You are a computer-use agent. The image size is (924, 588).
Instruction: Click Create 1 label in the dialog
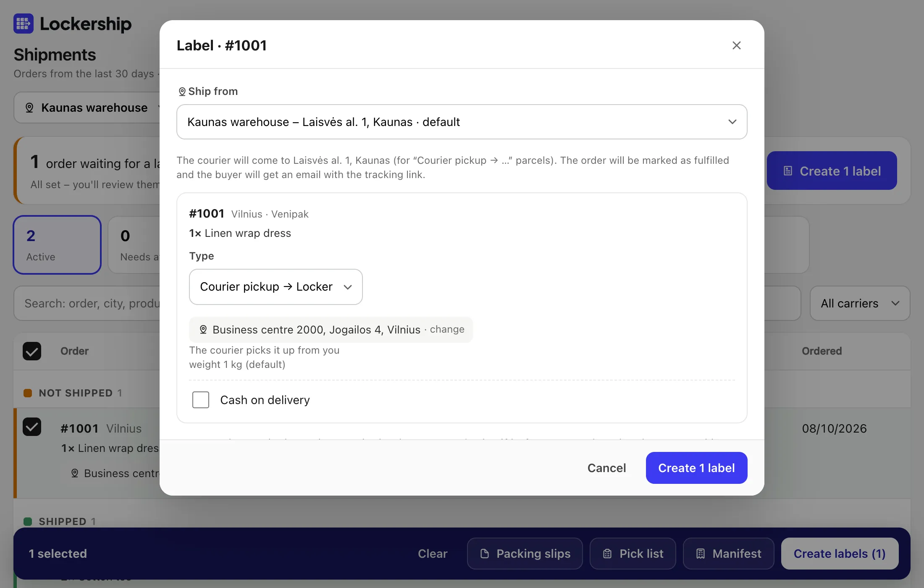click(696, 468)
